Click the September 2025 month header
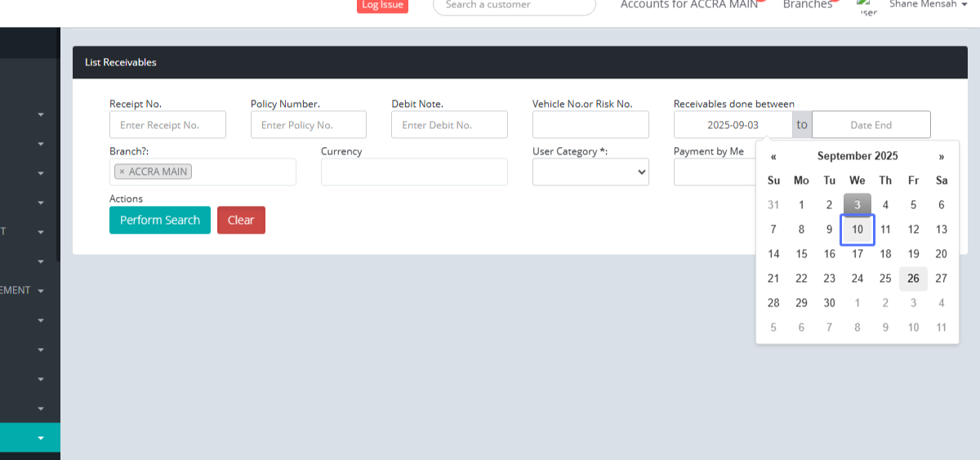 [x=857, y=156]
